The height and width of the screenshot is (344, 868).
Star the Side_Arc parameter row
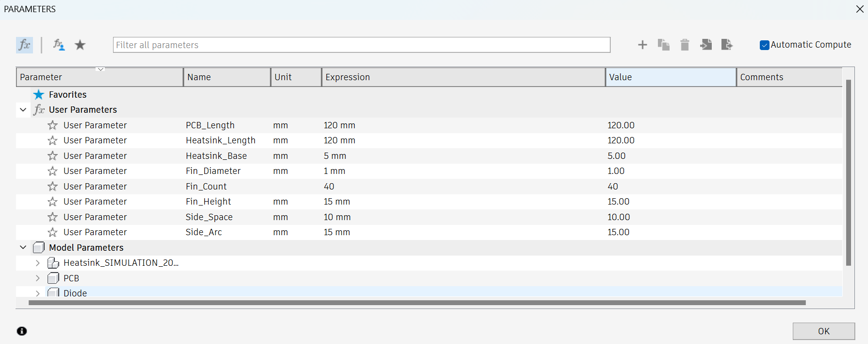[52, 232]
